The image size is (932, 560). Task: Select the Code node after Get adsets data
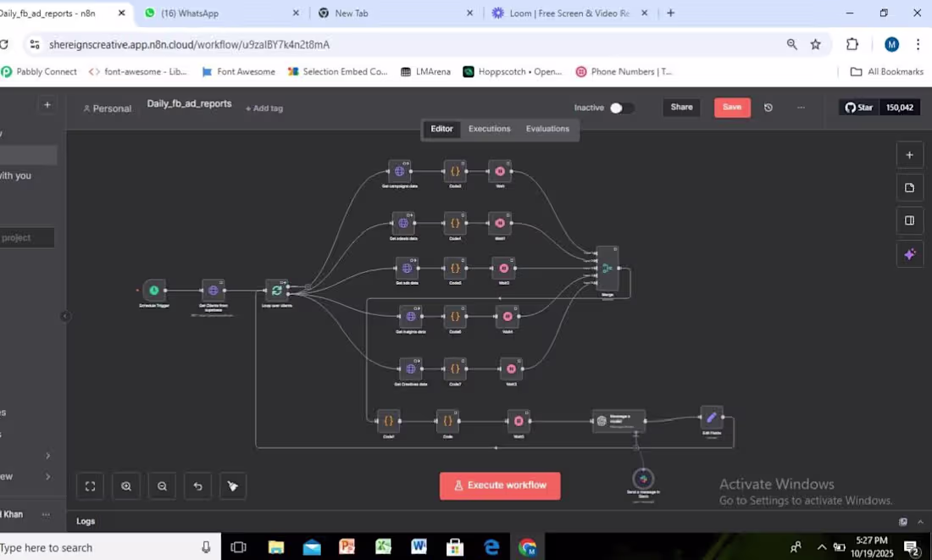(x=455, y=223)
